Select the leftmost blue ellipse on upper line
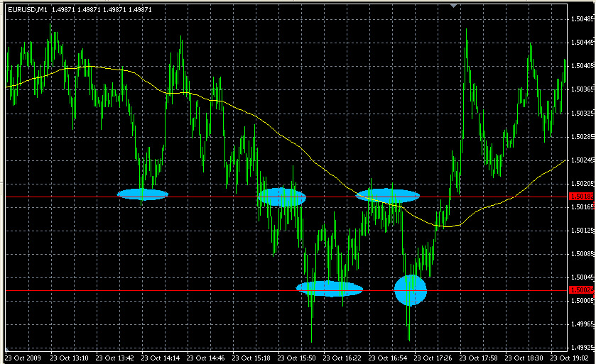This screenshot has width=596, height=364. tap(142, 194)
